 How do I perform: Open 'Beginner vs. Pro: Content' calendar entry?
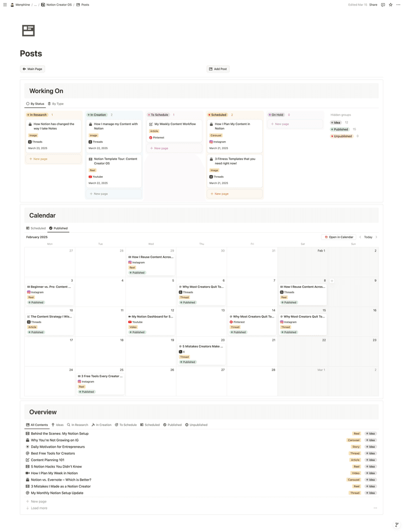(49, 295)
